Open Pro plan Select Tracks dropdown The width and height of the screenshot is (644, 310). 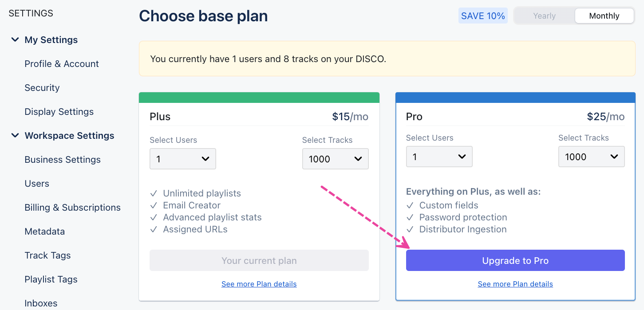pos(591,157)
